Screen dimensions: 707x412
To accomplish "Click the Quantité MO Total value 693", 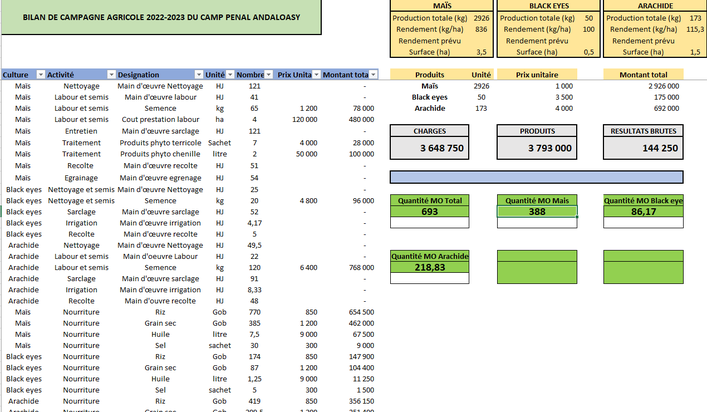I will (430, 212).
